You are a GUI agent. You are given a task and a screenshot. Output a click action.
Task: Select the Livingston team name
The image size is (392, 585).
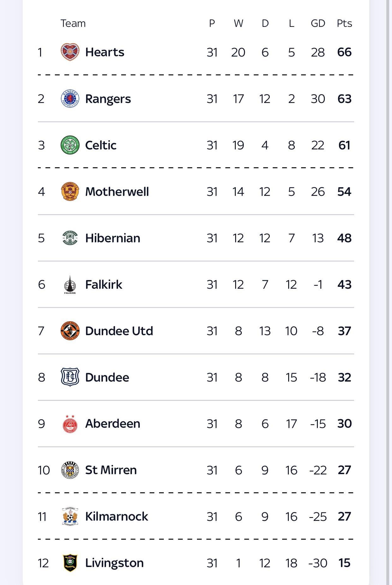[114, 563]
